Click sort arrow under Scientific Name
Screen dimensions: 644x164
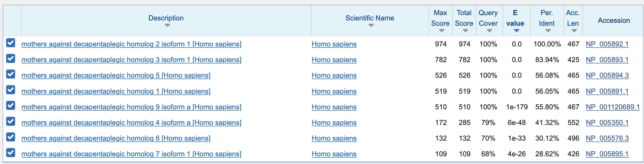(371, 25)
